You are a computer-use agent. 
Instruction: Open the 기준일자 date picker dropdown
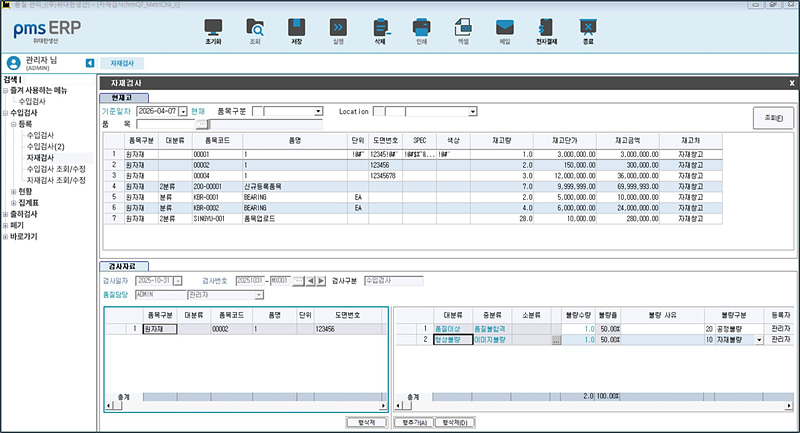coord(182,111)
